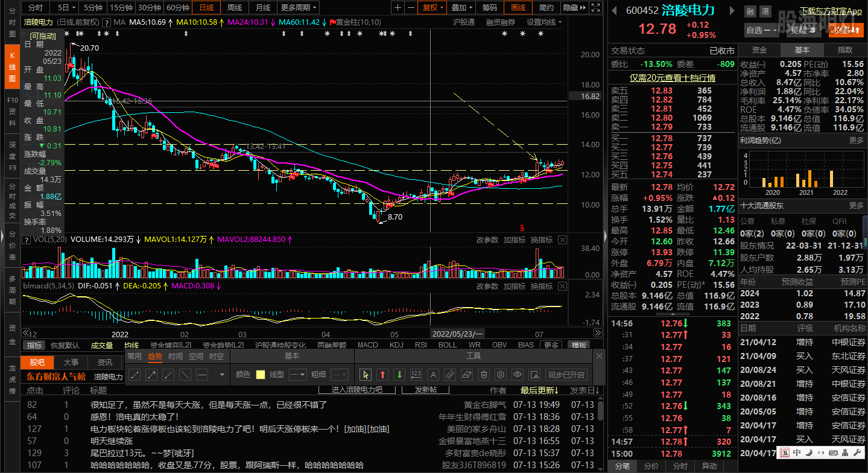Click the 港 Hong Kong connect badge
The image size is (868, 473).
[x=765, y=11]
